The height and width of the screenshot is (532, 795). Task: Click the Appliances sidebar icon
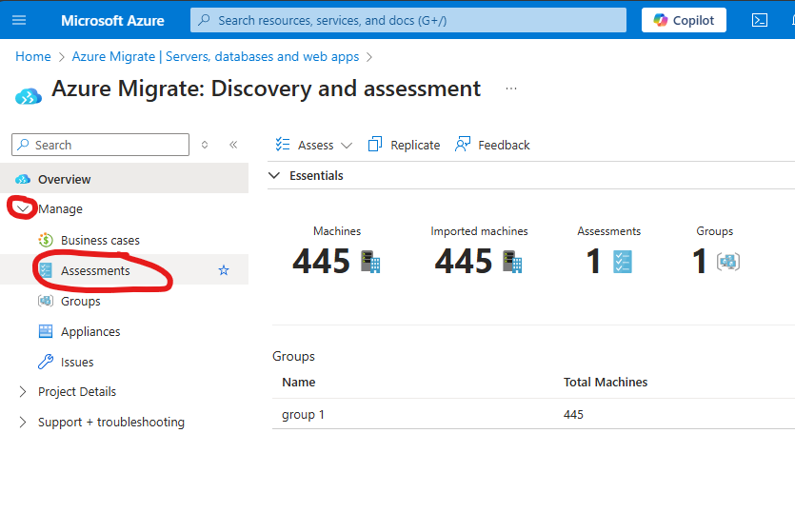(x=46, y=331)
